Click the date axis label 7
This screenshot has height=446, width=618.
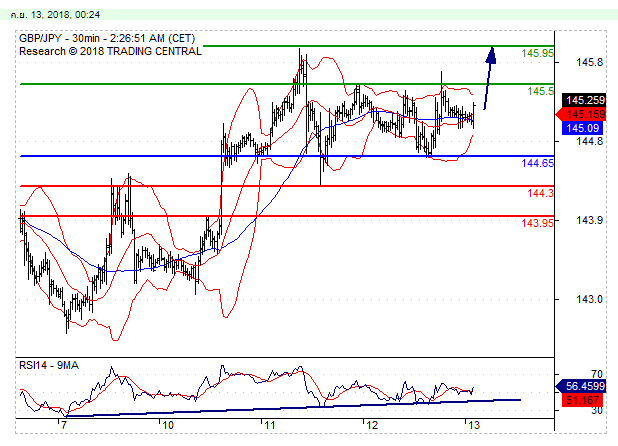tap(62, 425)
